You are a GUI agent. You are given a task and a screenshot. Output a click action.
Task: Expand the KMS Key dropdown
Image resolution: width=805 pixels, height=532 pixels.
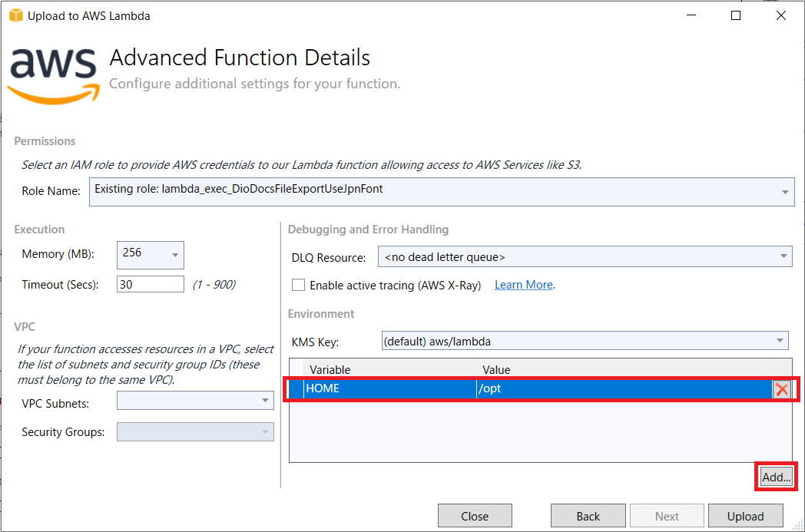point(585,341)
